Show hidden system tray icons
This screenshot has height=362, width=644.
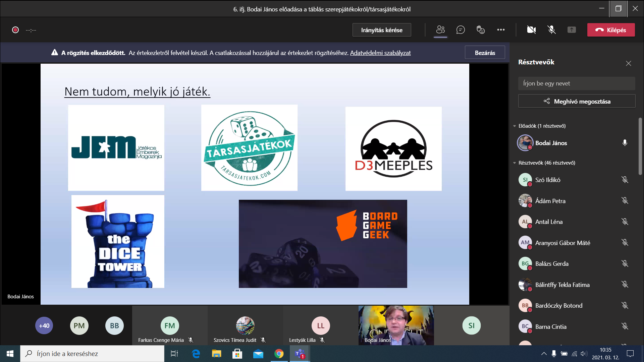coord(544,354)
